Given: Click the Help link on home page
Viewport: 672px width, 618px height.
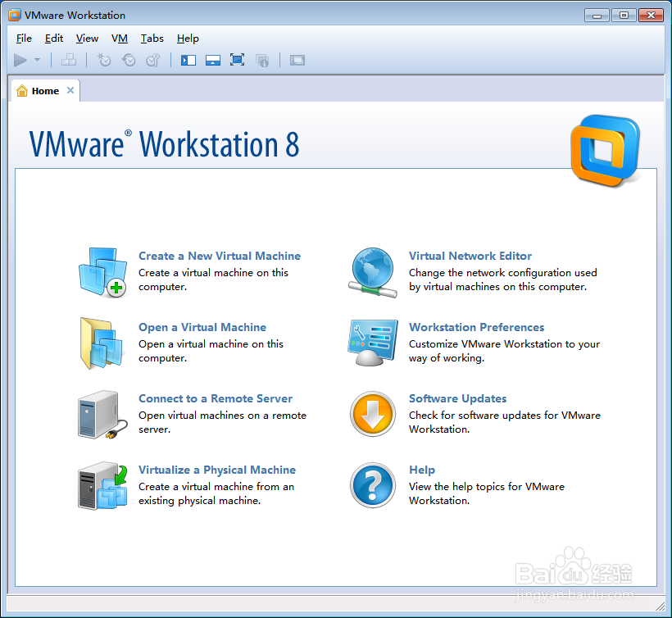Looking at the screenshot, I should pos(422,470).
